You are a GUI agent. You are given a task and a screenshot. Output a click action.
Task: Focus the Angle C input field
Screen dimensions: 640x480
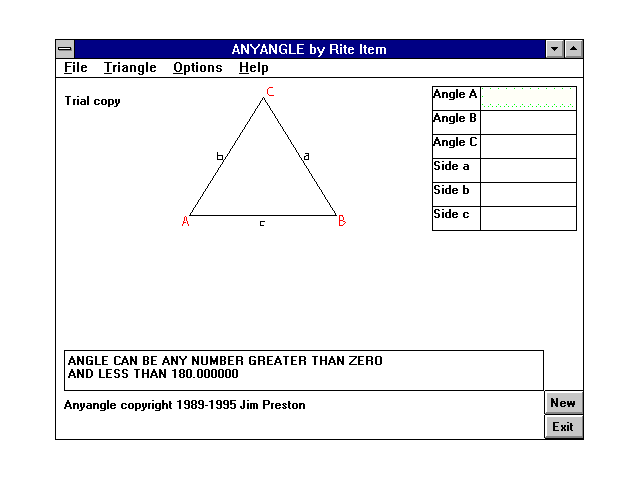pyautogui.click(x=528, y=146)
